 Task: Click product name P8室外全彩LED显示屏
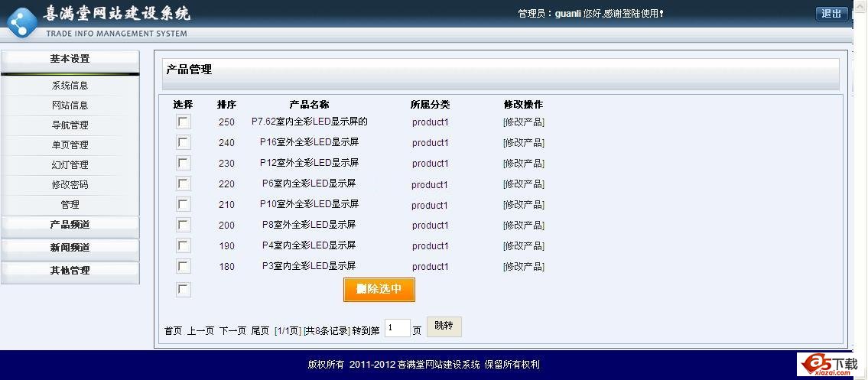coord(309,225)
